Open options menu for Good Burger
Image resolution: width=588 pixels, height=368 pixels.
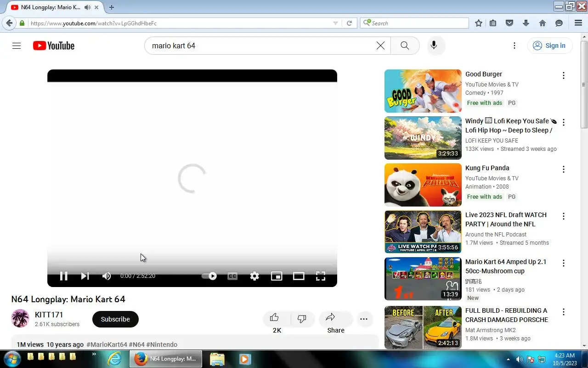564,75
